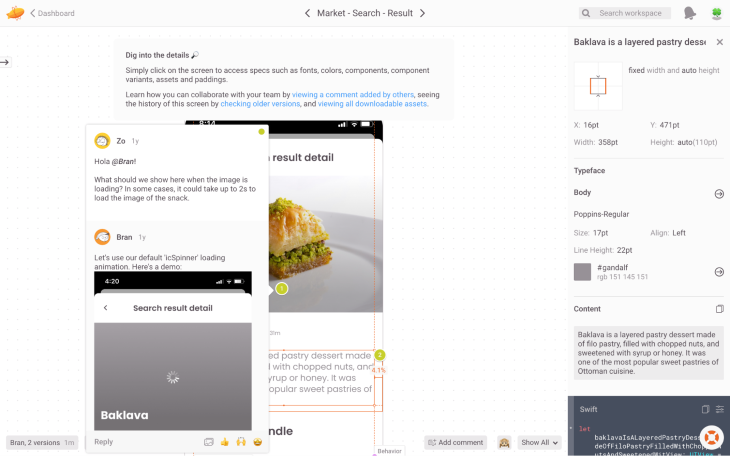Open the Behavior tab under the screen

pyautogui.click(x=389, y=451)
